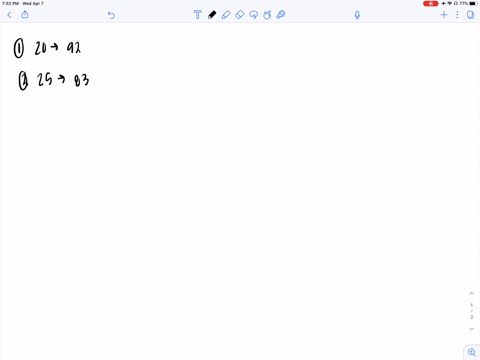
Task: Open the zoom writing box
Action: (472, 352)
